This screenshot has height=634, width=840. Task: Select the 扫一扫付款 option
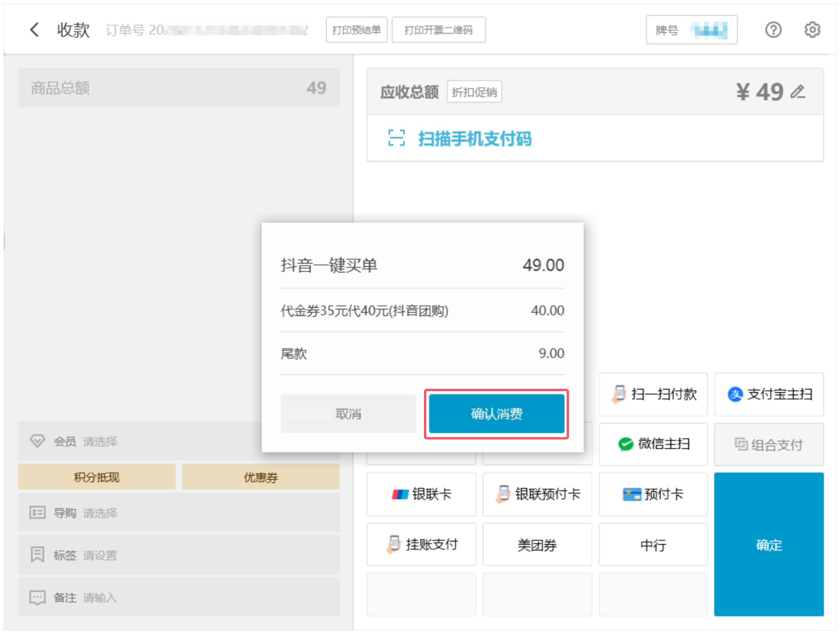653,394
